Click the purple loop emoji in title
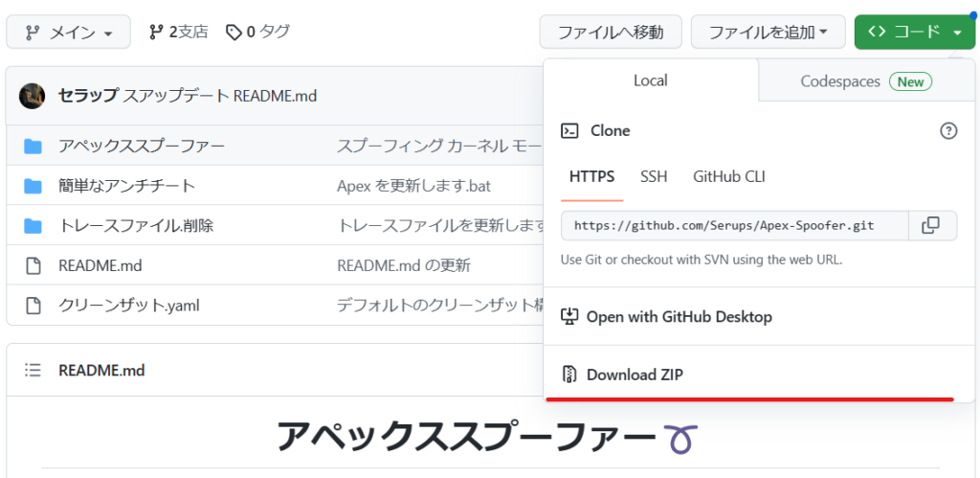 point(680,438)
